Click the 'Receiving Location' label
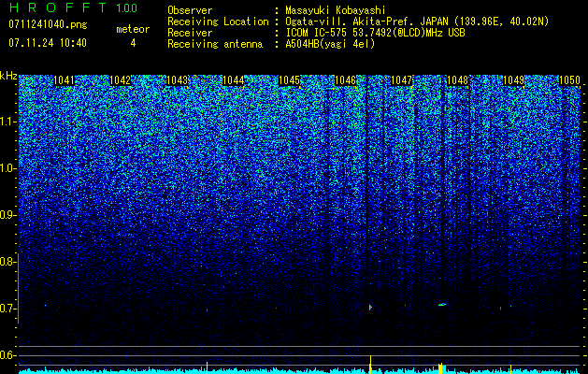 point(218,22)
